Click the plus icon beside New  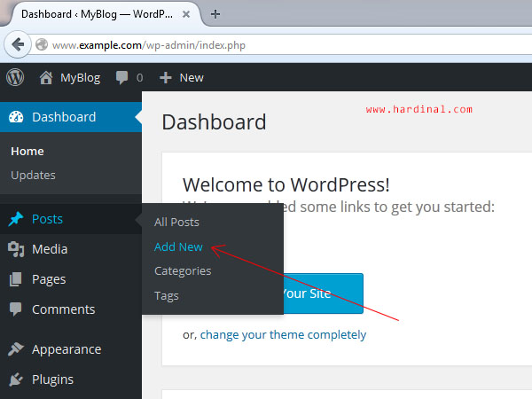tap(166, 78)
